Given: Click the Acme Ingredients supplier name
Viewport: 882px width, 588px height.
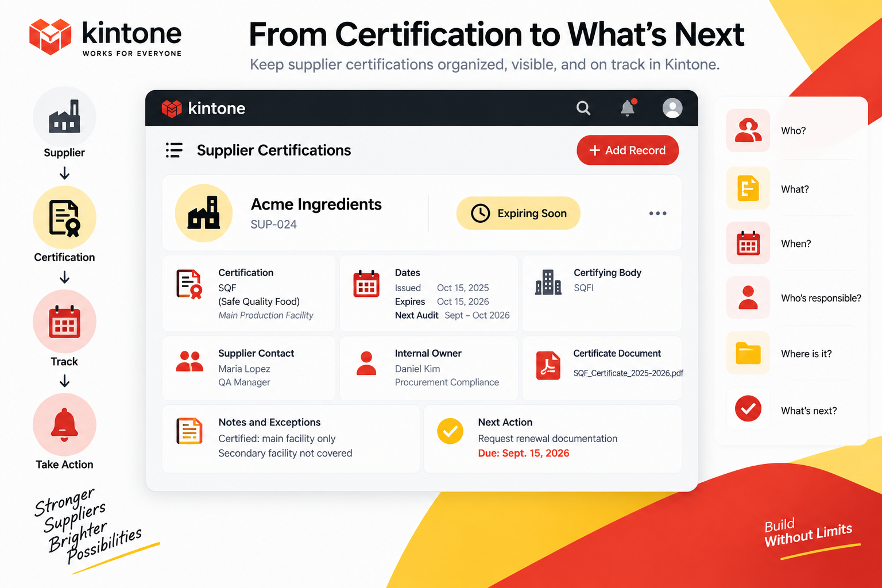Looking at the screenshot, I should click(x=316, y=204).
